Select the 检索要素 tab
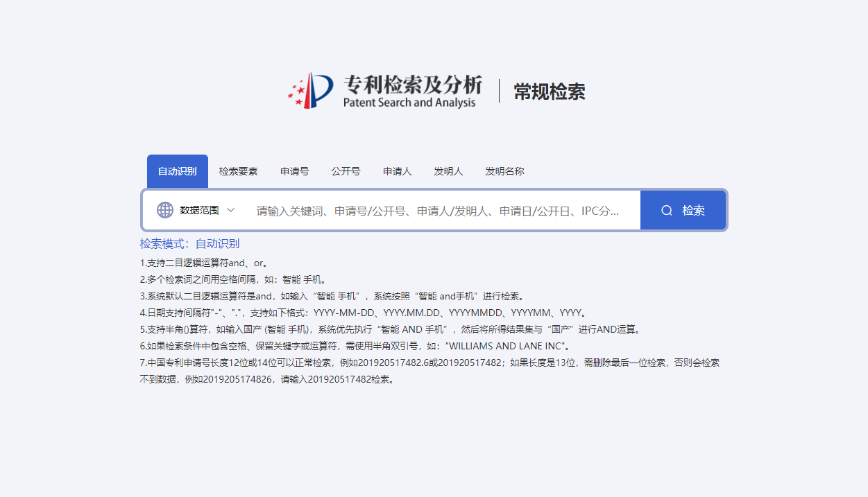The height and width of the screenshot is (497, 868). pos(237,171)
